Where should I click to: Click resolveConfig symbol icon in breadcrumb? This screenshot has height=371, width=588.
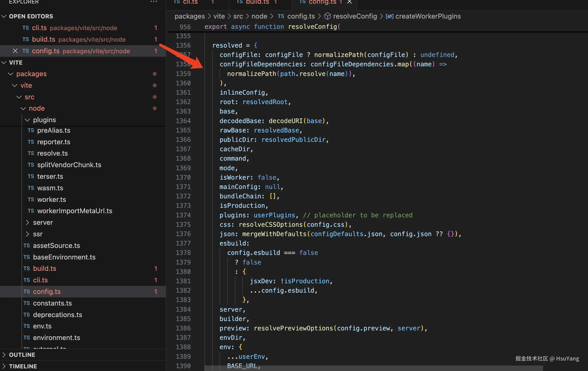click(x=327, y=16)
